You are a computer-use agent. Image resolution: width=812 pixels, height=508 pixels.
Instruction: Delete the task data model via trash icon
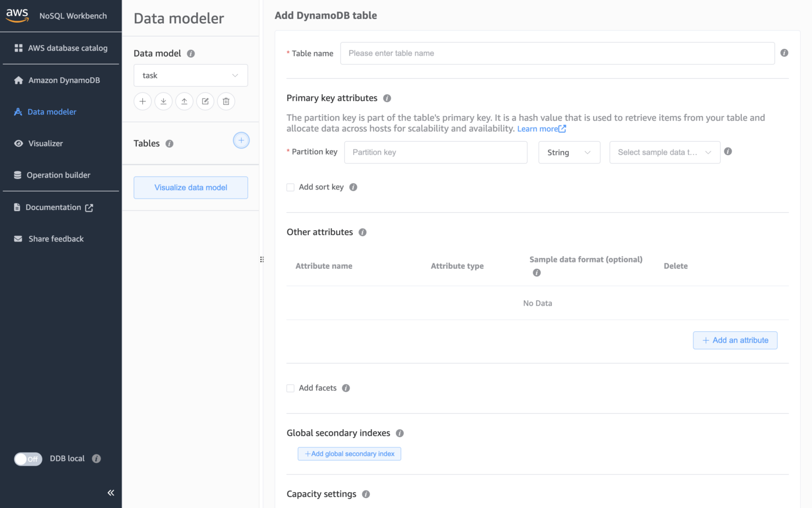(x=226, y=101)
